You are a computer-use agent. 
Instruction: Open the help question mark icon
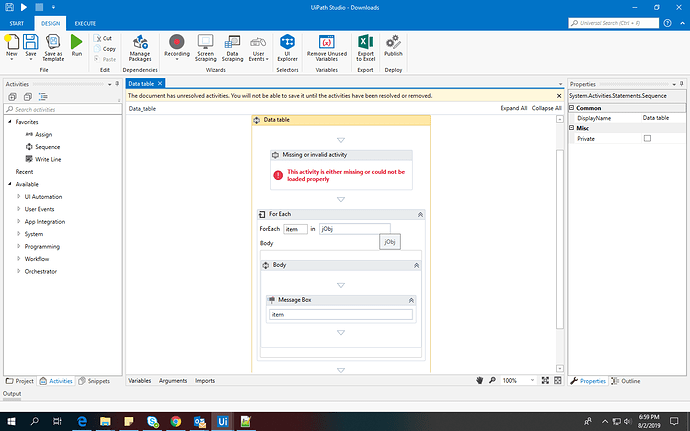tap(668, 23)
